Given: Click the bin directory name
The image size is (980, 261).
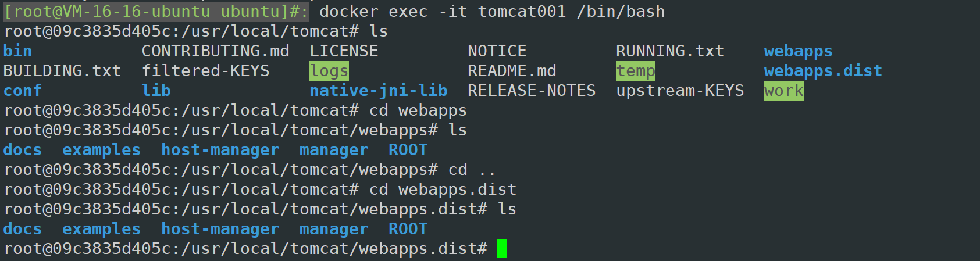Looking at the screenshot, I should 17,51.
